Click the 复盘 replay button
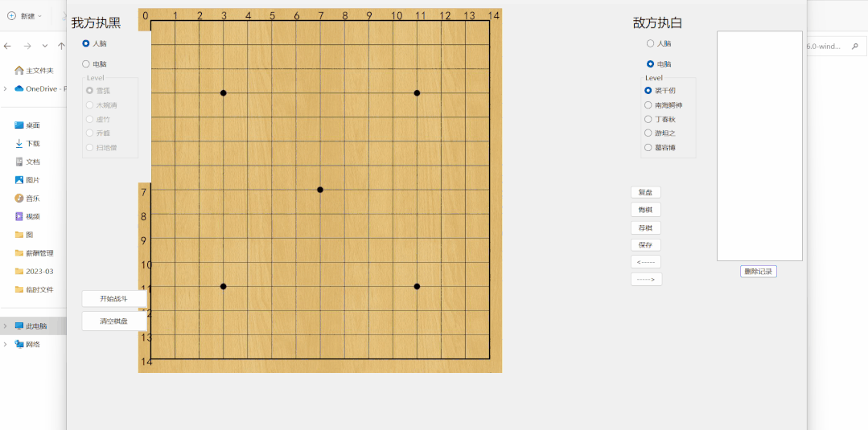 tap(645, 192)
